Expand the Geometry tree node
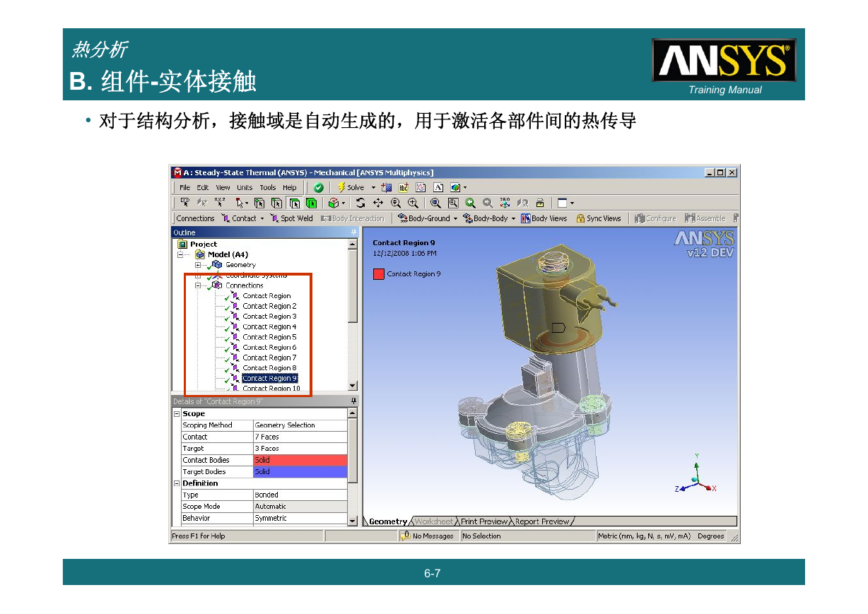This screenshot has height=614, width=868. 198,265
